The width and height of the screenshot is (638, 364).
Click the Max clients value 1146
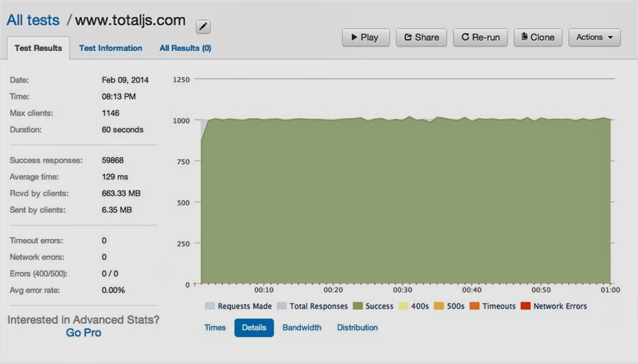[110, 113]
